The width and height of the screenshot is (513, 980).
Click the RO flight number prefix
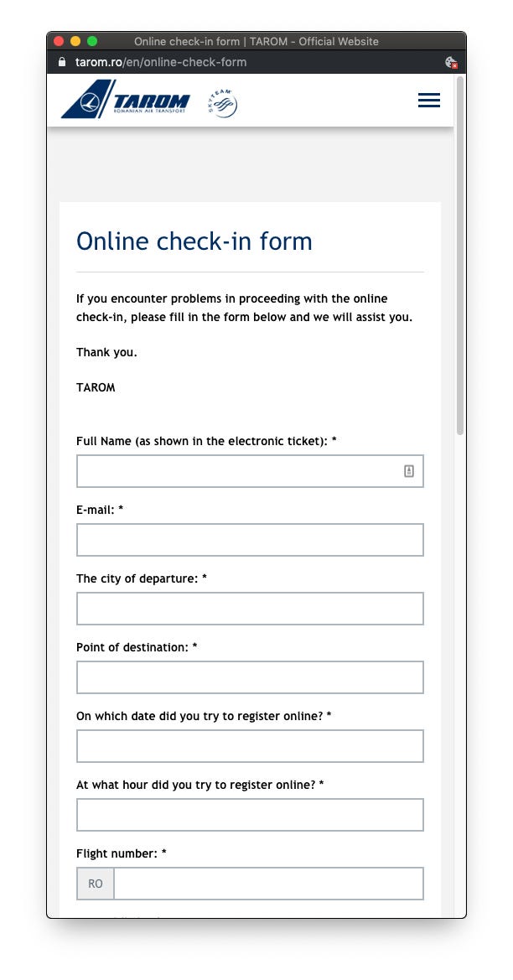tap(95, 884)
